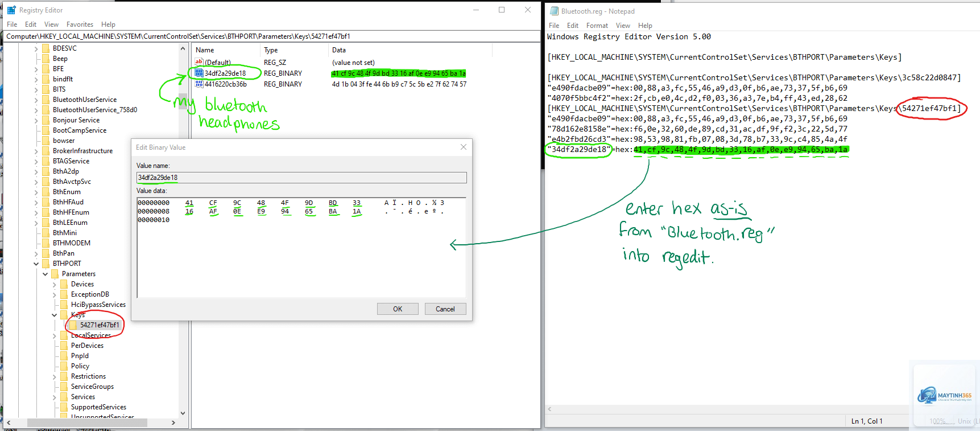Click the Parameters folder icon

click(55, 274)
